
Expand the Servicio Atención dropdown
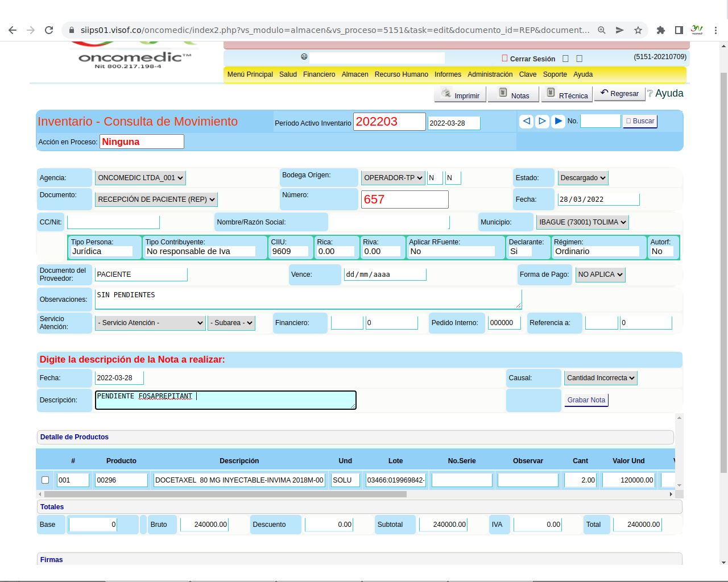[150, 323]
